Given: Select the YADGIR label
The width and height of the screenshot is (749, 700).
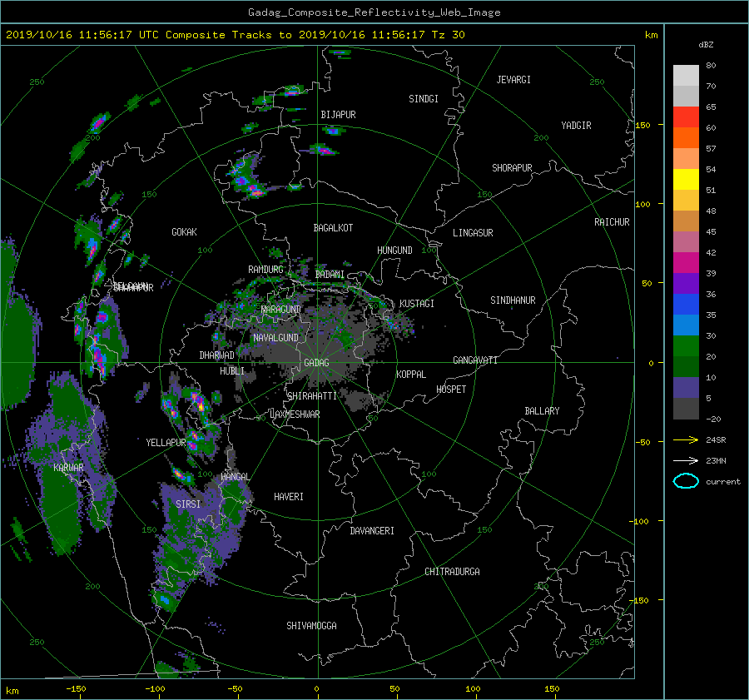Looking at the screenshot, I should point(576,126).
